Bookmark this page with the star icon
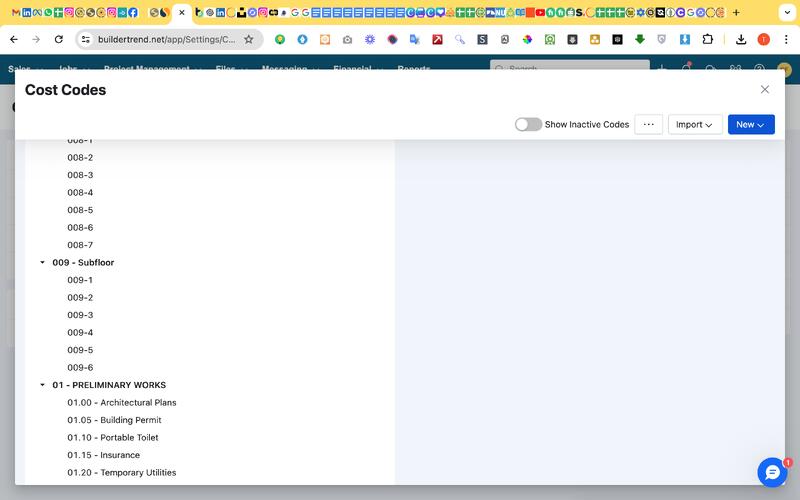Screen dimensions: 800x500 pos(248,39)
